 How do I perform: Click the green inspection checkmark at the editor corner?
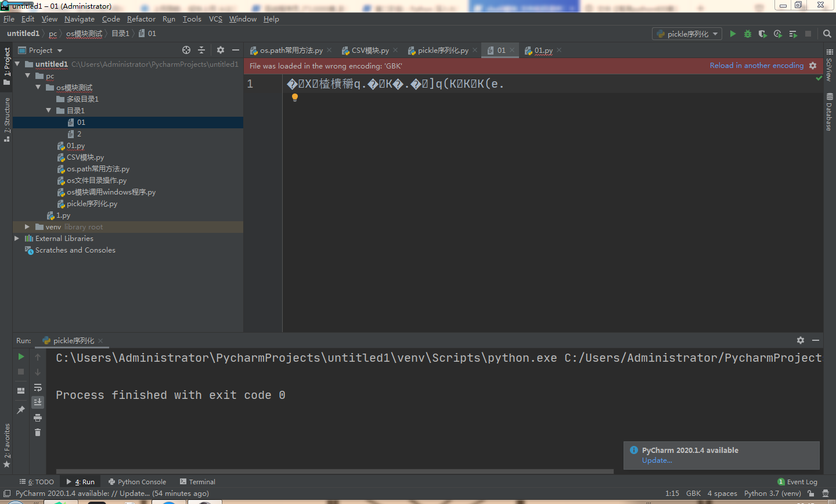click(x=819, y=78)
